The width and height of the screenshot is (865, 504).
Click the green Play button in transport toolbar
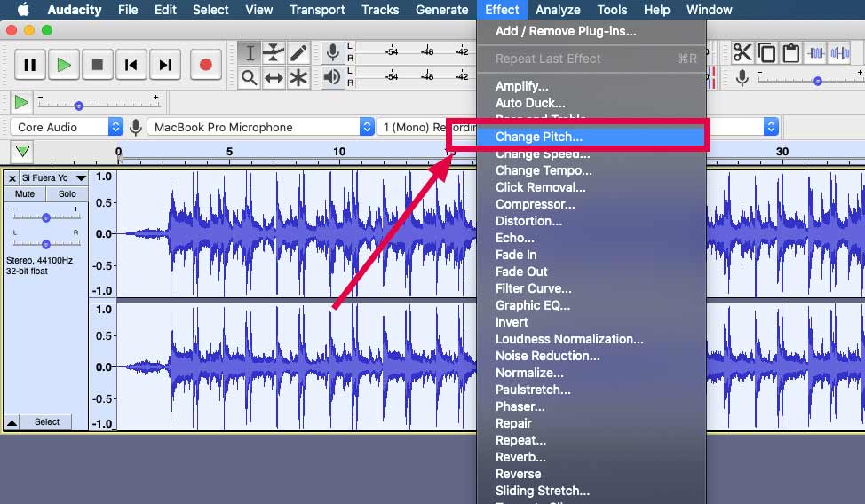[x=64, y=65]
